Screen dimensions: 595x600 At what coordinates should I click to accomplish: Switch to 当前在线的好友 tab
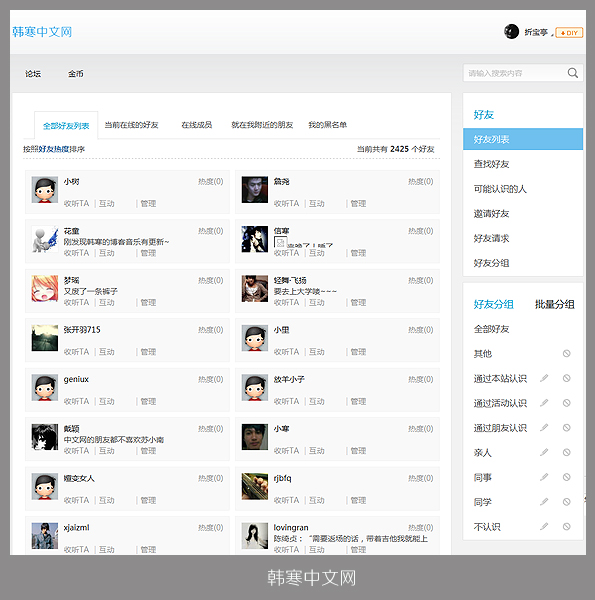pyautogui.click(x=131, y=125)
